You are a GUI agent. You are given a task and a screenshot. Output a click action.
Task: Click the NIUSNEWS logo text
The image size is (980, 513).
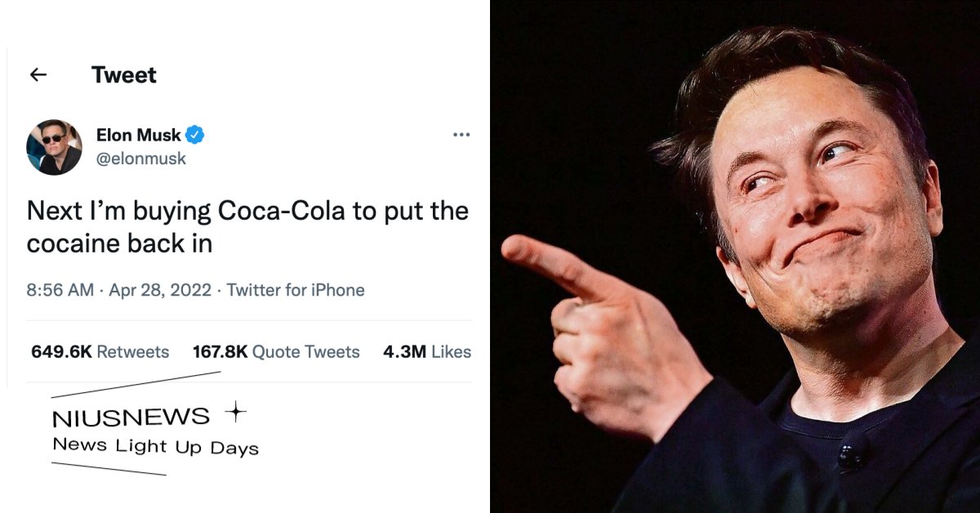click(x=131, y=418)
